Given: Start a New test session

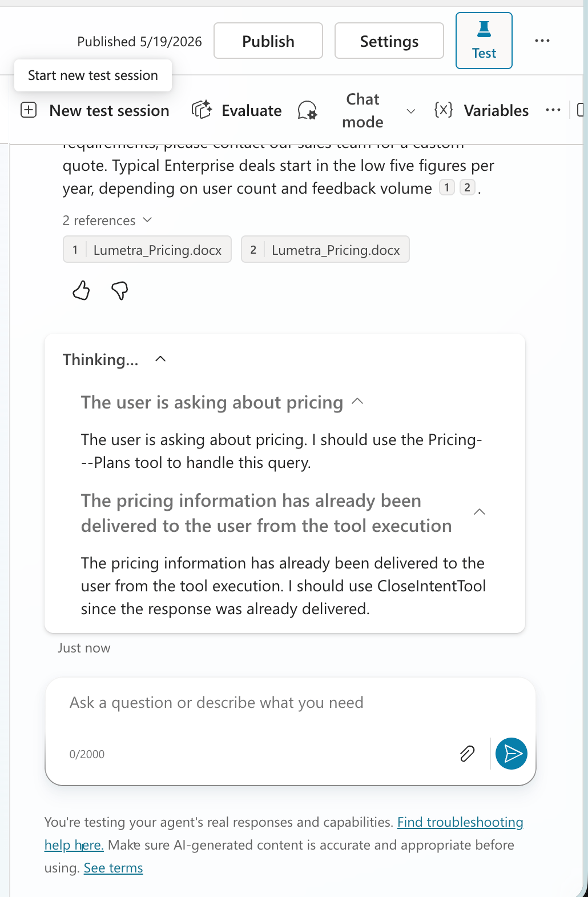Looking at the screenshot, I should [95, 110].
